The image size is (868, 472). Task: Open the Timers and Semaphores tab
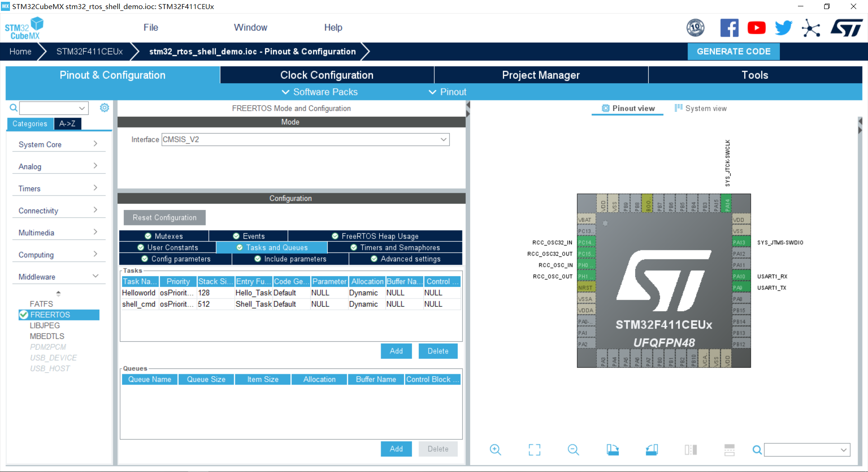395,248
